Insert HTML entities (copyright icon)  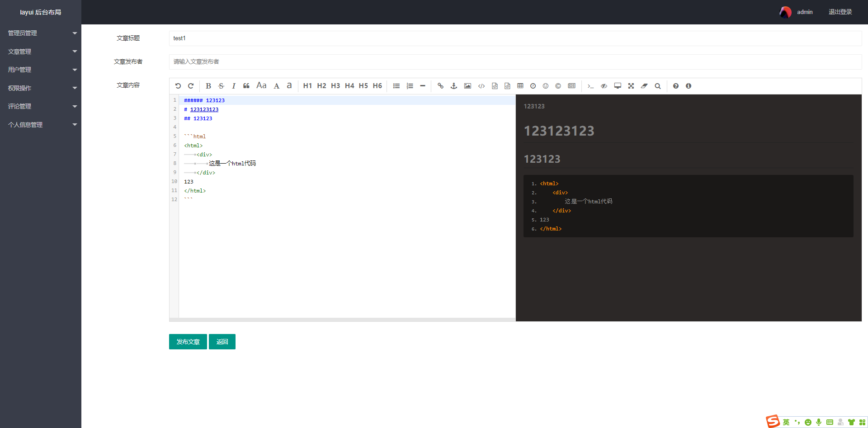pos(558,86)
